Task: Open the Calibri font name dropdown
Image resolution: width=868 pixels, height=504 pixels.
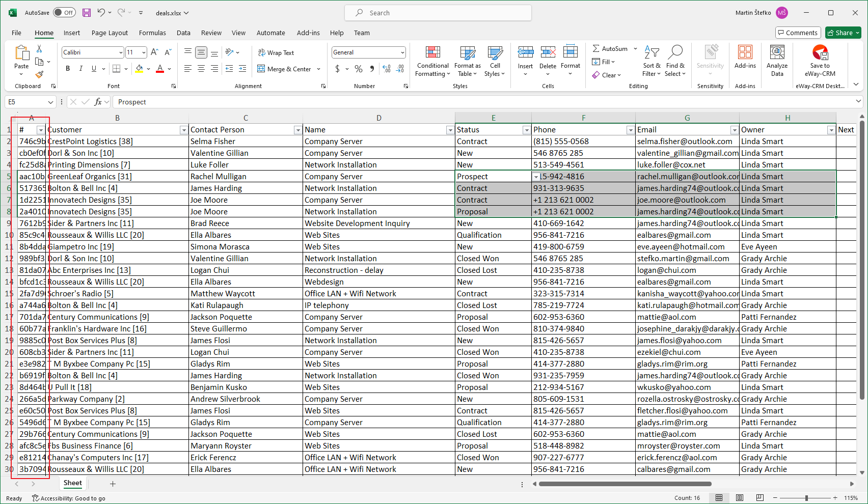Action: coord(121,52)
